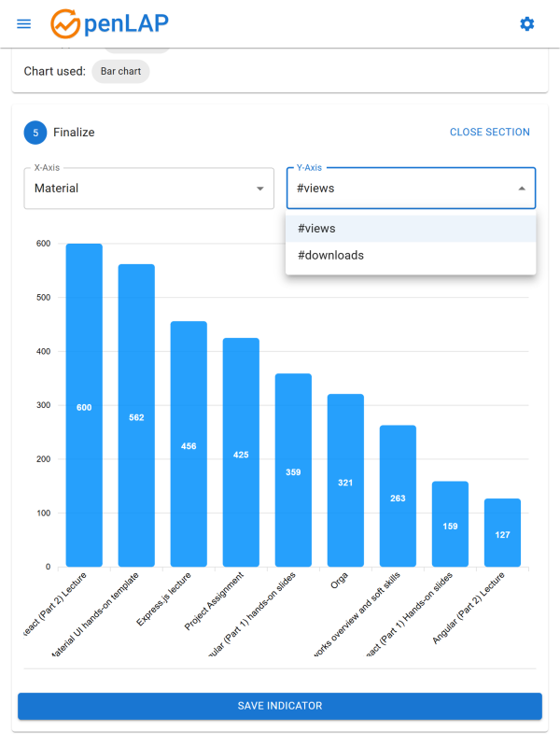Open the hamburger navigation menu
Viewport: 560px width, 745px height.
(24, 23)
